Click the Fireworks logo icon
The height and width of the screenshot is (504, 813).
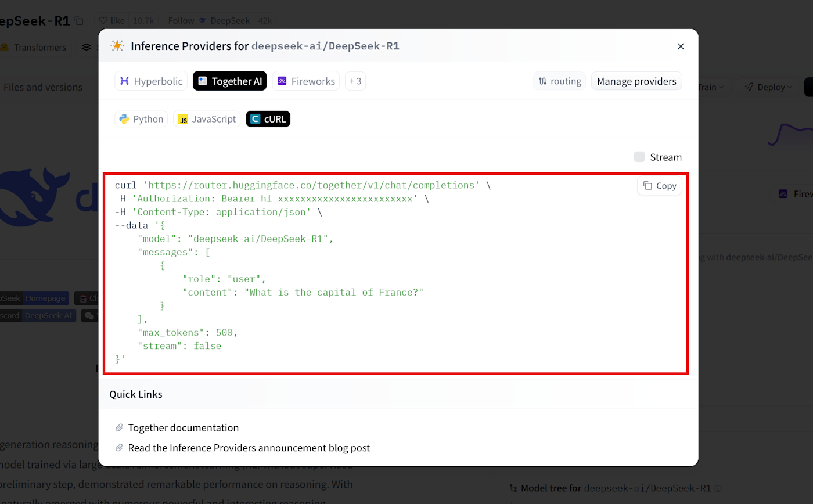tap(282, 81)
